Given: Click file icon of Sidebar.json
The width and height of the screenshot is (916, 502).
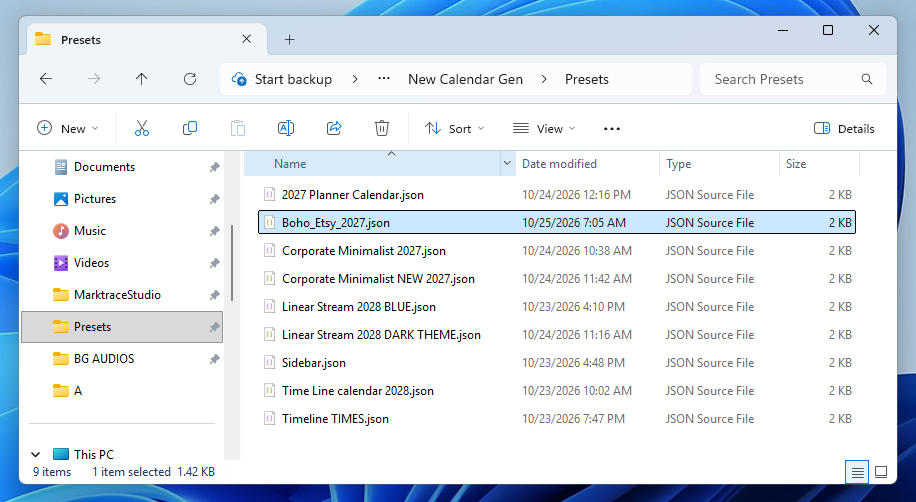Looking at the screenshot, I should [269, 362].
